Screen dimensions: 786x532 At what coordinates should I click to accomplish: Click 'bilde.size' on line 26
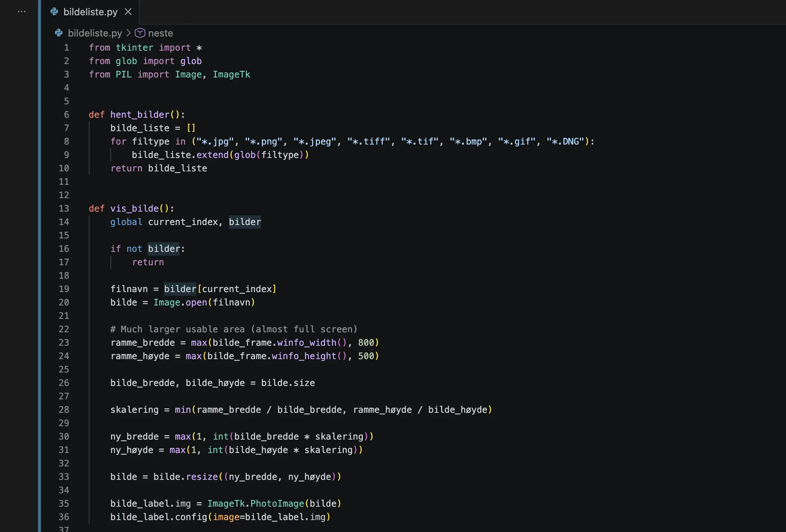tap(288, 383)
